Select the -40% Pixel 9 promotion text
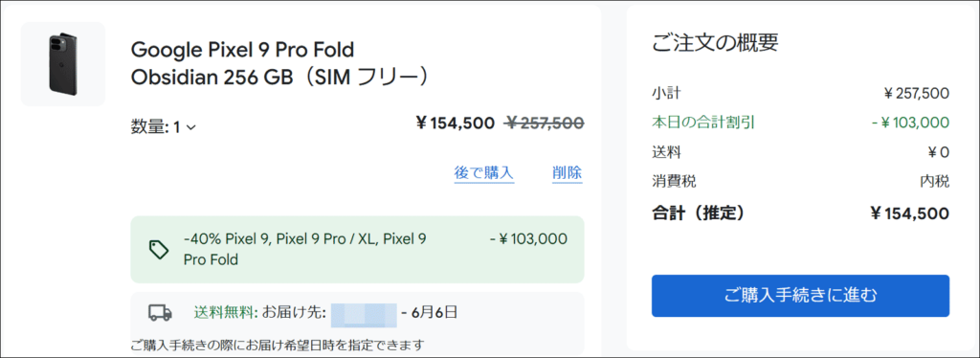The image size is (980, 358). pos(305,249)
